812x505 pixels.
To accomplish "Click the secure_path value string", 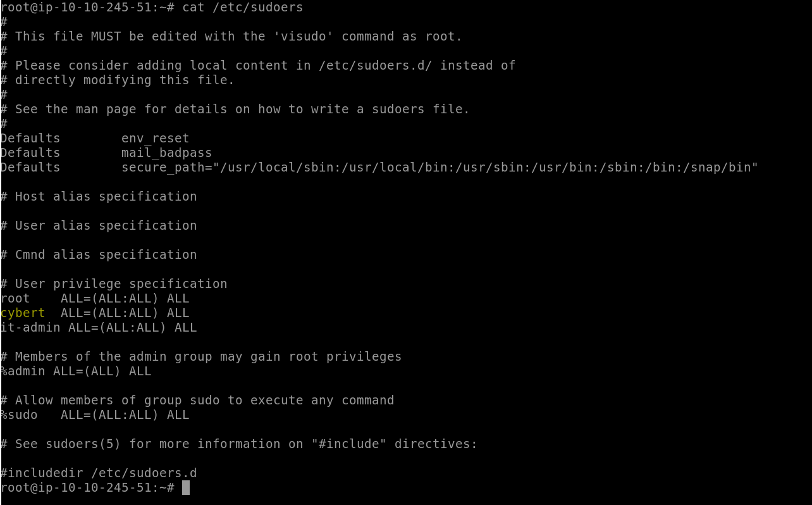I will click(440, 167).
